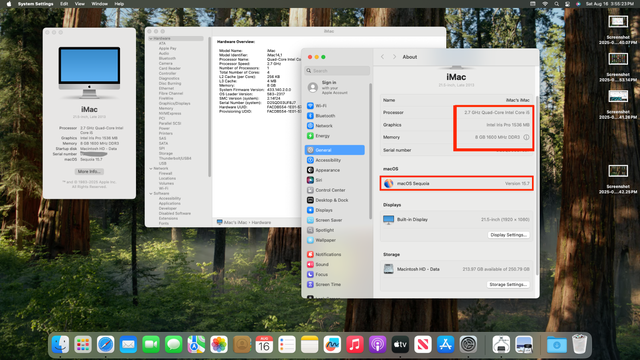This screenshot has width=640, height=360.
Task: Select Applications under Software in System Information
Action: click(170, 203)
